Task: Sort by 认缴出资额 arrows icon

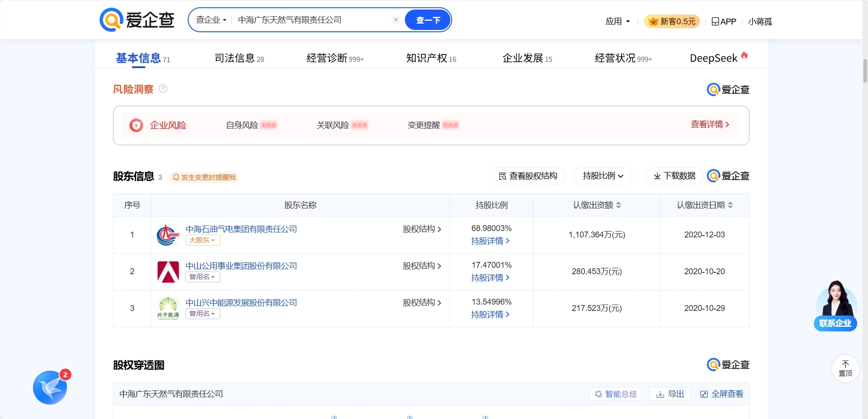Action: click(x=619, y=205)
